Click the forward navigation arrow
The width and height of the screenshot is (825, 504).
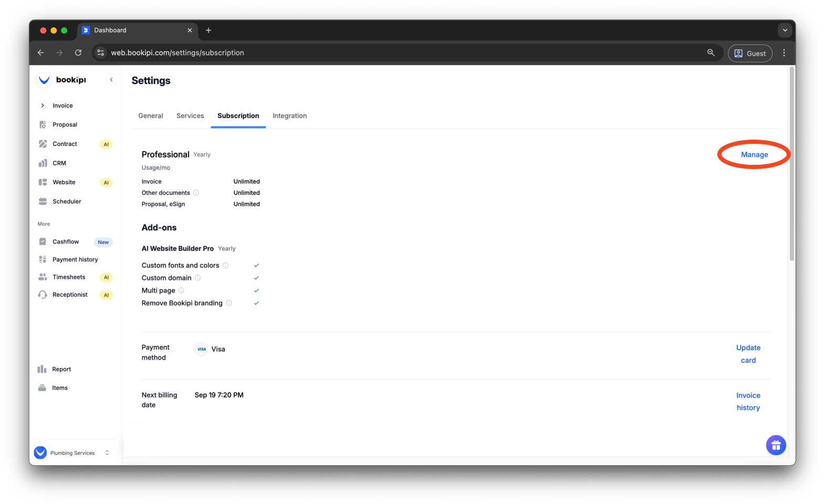59,52
